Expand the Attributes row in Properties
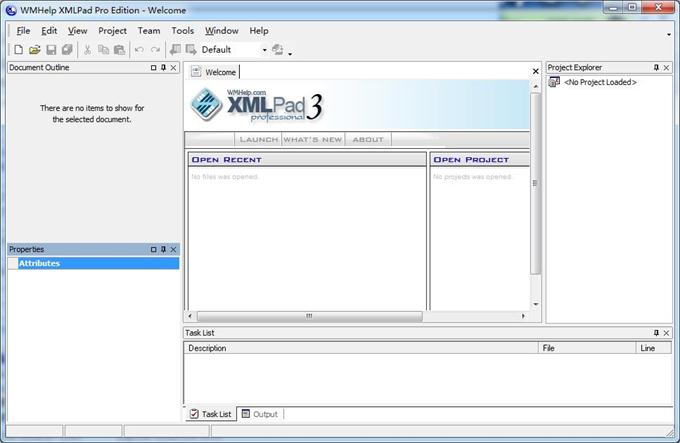 pyautogui.click(x=13, y=263)
